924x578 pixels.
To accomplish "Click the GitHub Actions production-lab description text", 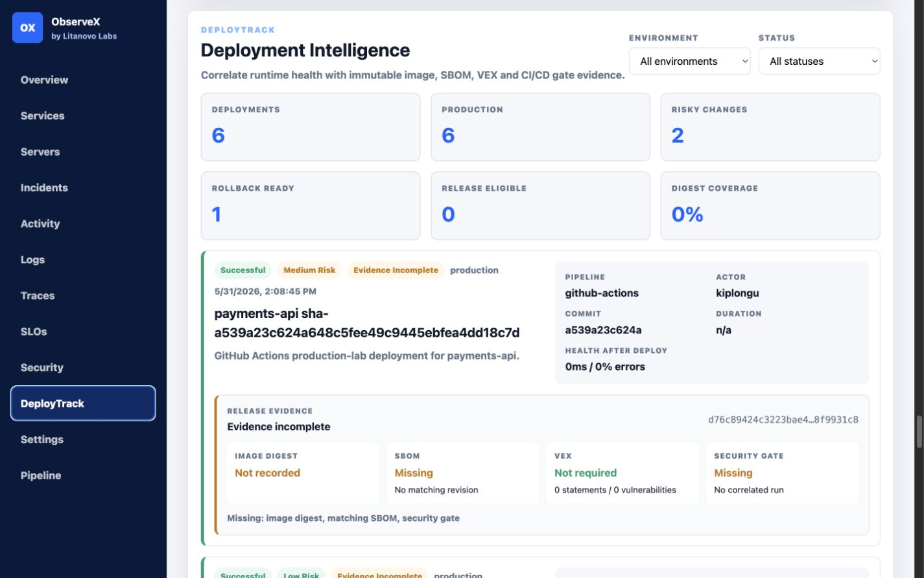I will (367, 355).
